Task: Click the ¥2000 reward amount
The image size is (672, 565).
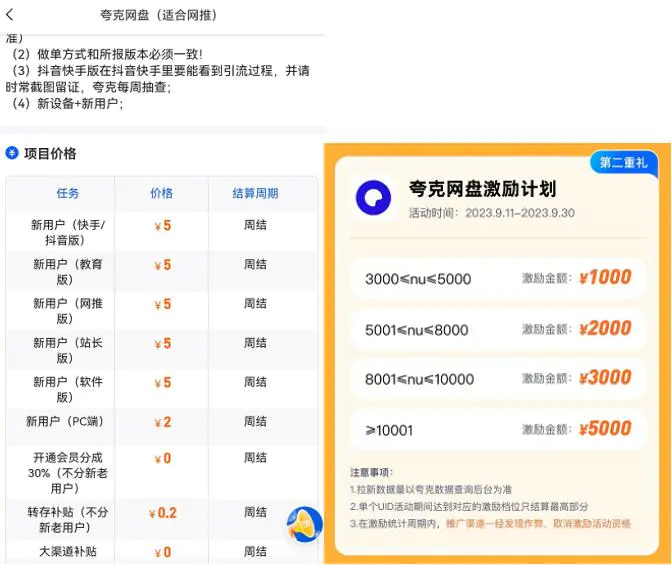Action: click(605, 328)
